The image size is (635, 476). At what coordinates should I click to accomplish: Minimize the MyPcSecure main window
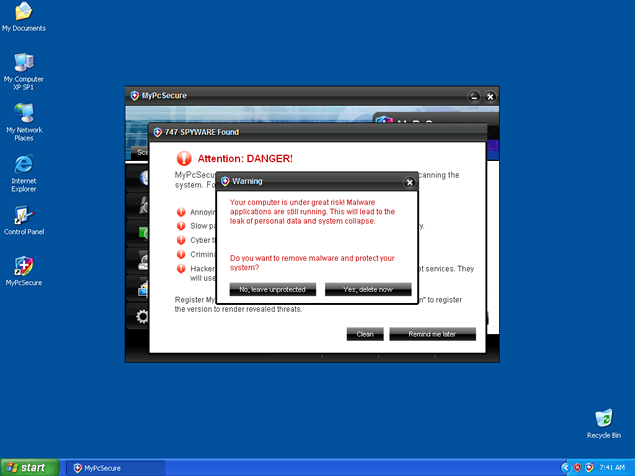click(473, 96)
